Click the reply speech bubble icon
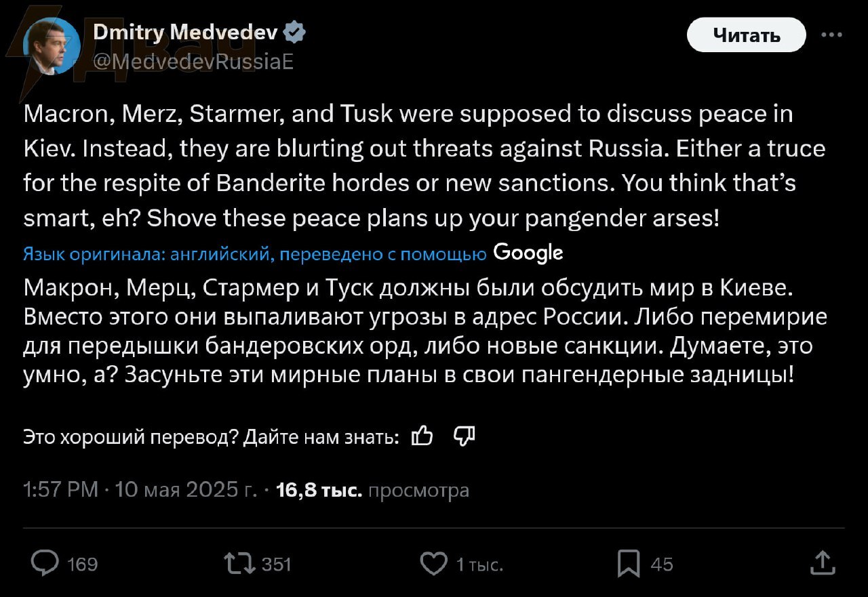The width and height of the screenshot is (868, 597). point(46,563)
